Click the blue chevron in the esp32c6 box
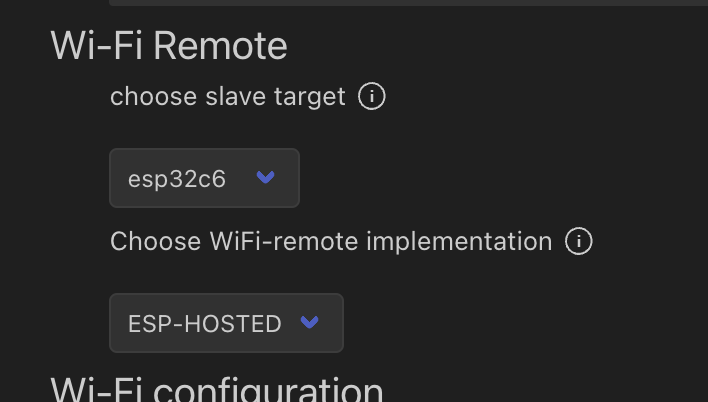Screen dimensions: 708x402 (x=265, y=178)
